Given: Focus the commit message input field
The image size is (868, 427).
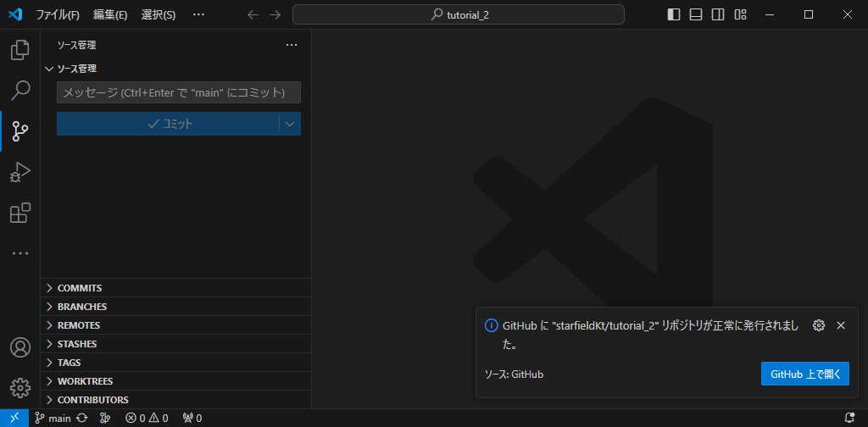Looking at the screenshot, I should [179, 92].
